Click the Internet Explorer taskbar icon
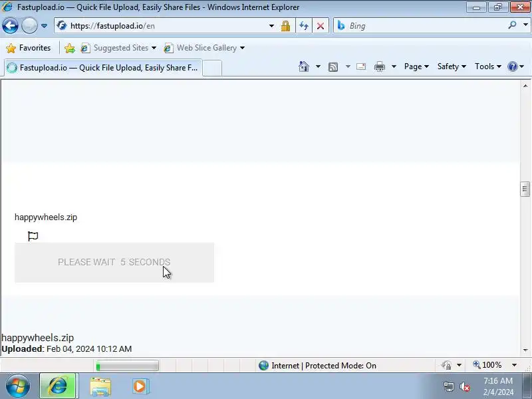Screen dimensions: 532x399 click(x=58, y=386)
